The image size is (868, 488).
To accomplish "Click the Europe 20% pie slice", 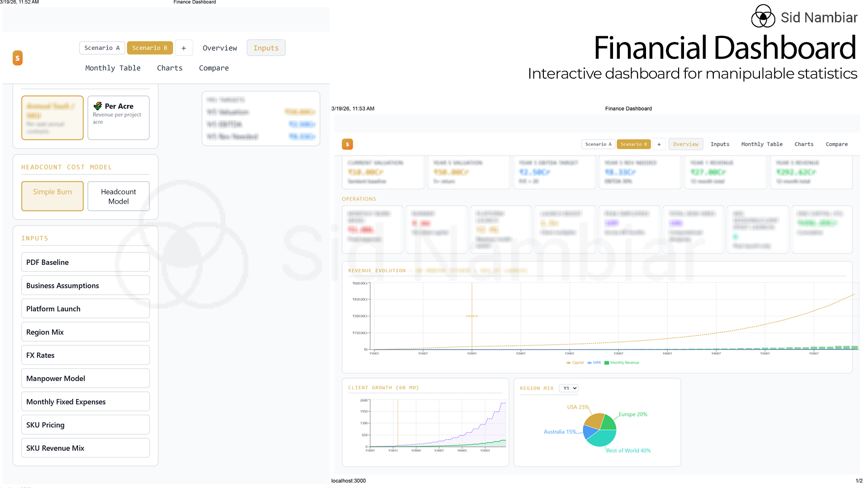I will click(609, 422).
